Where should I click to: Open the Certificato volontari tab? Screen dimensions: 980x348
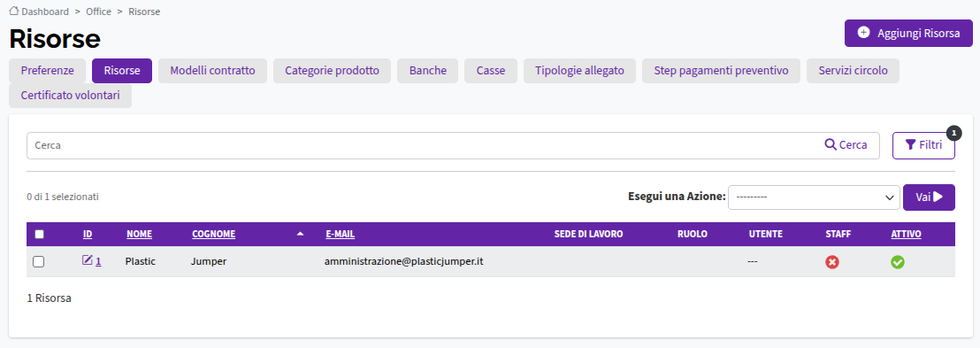(x=70, y=96)
